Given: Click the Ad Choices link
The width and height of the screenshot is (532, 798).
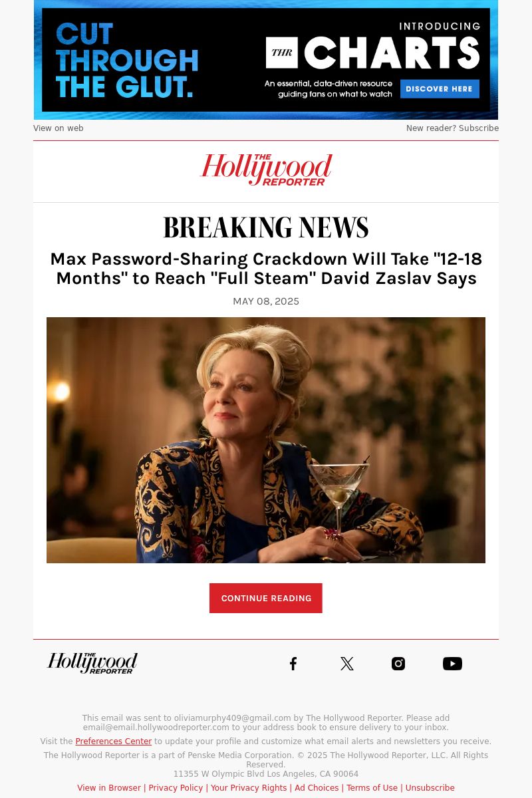Looking at the screenshot, I should point(317,788).
